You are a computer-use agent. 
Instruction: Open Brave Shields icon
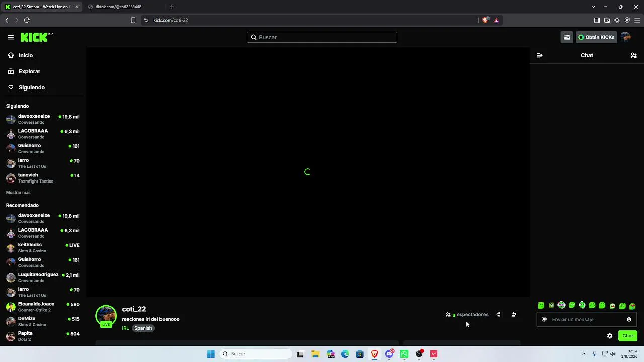tap(485, 20)
